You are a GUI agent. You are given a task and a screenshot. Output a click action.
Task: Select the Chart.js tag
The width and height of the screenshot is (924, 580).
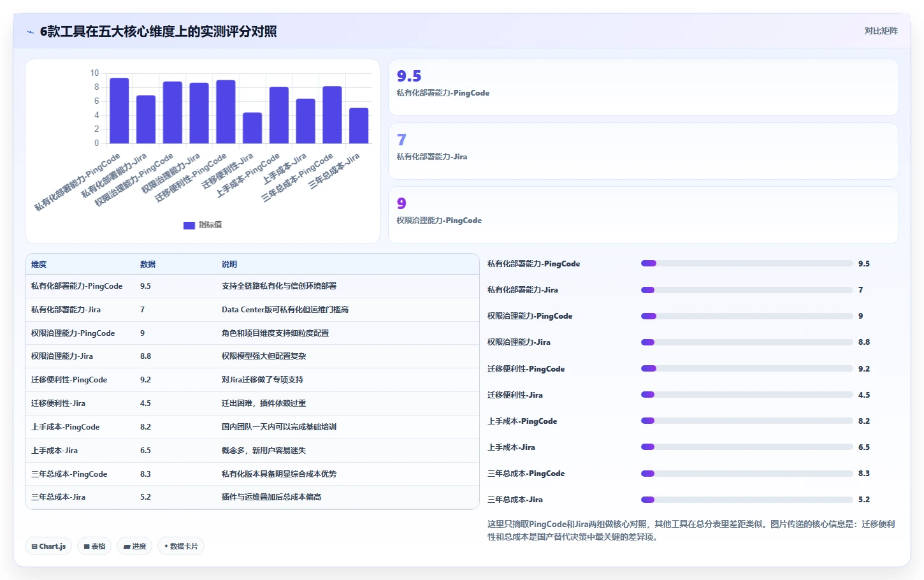(x=48, y=546)
